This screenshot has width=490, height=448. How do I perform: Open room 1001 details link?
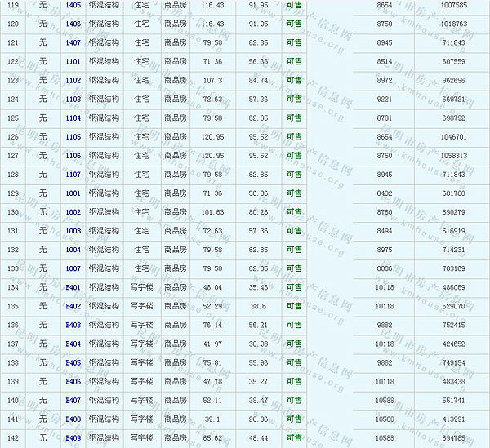pyautogui.click(x=73, y=193)
